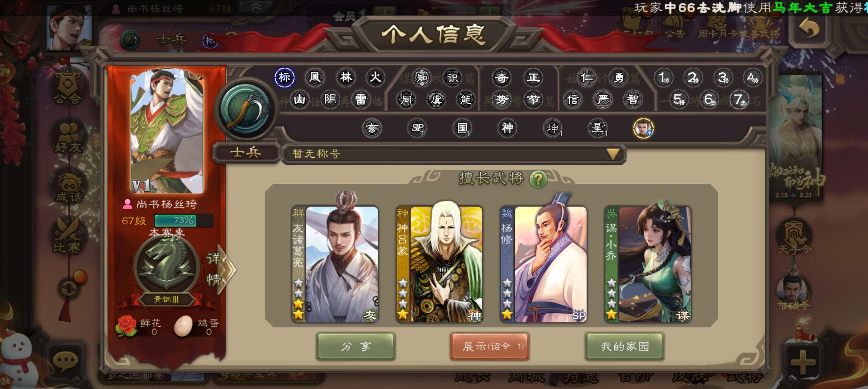Click the 分享 share button

coord(356,346)
